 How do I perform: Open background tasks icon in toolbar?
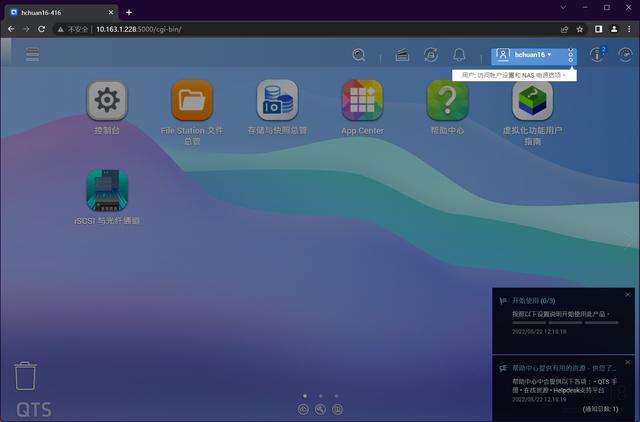tap(402, 55)
